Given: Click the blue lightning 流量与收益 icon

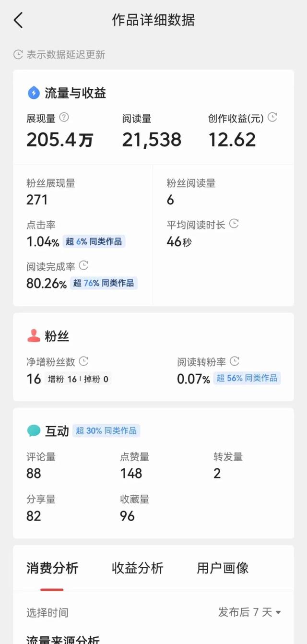Looking at the screenshot, I should coord(34,93).
